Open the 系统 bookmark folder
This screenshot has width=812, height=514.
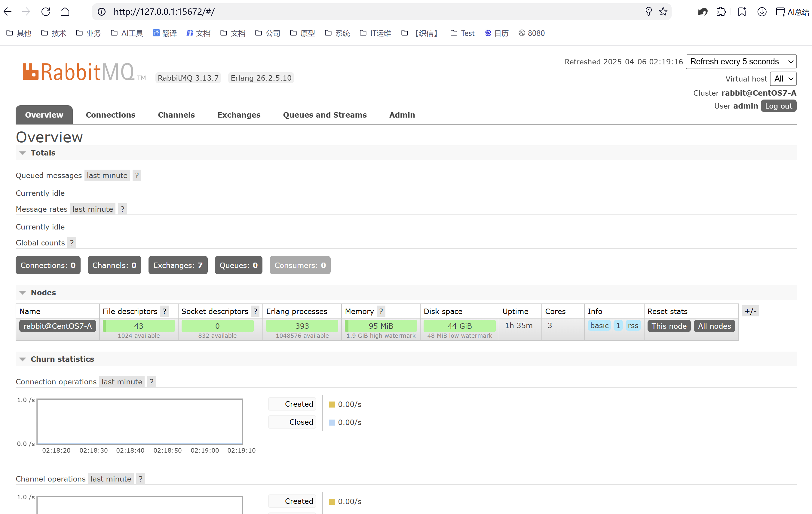[x=337, y=33]
